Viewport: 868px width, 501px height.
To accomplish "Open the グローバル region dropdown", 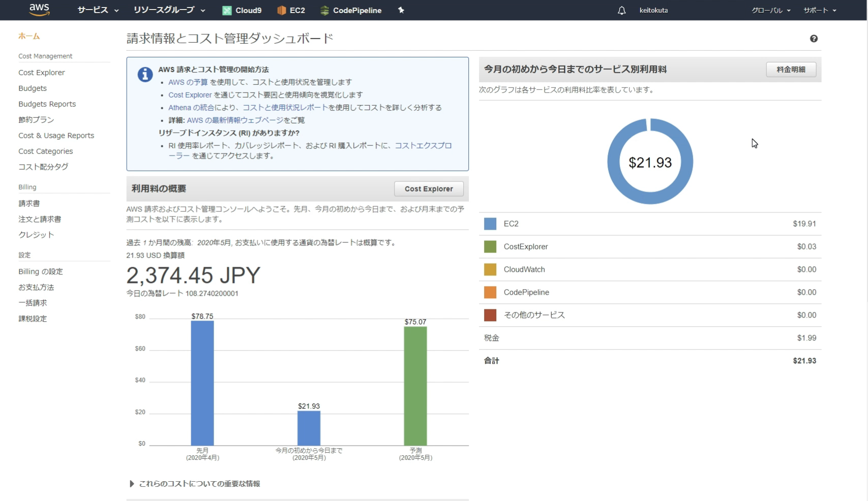I will point(771,10).
